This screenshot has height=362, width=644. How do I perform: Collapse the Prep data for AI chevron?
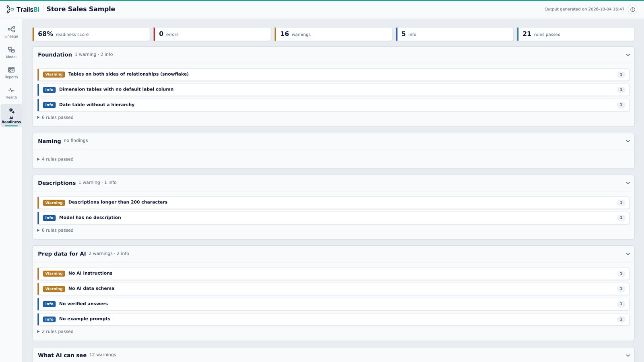click(x=628, y=254)
